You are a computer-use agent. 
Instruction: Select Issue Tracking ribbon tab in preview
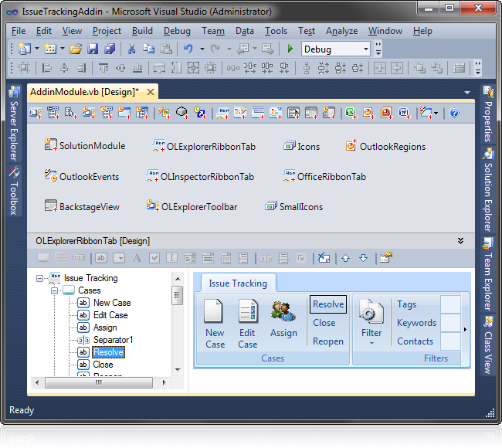pyautogui.click(x=238, y=283)
